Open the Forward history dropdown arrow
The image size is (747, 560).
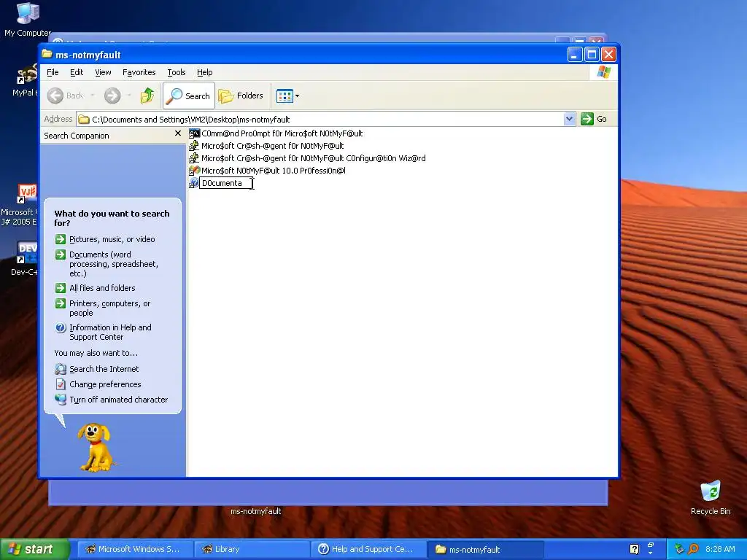click(x=129, y=96)
